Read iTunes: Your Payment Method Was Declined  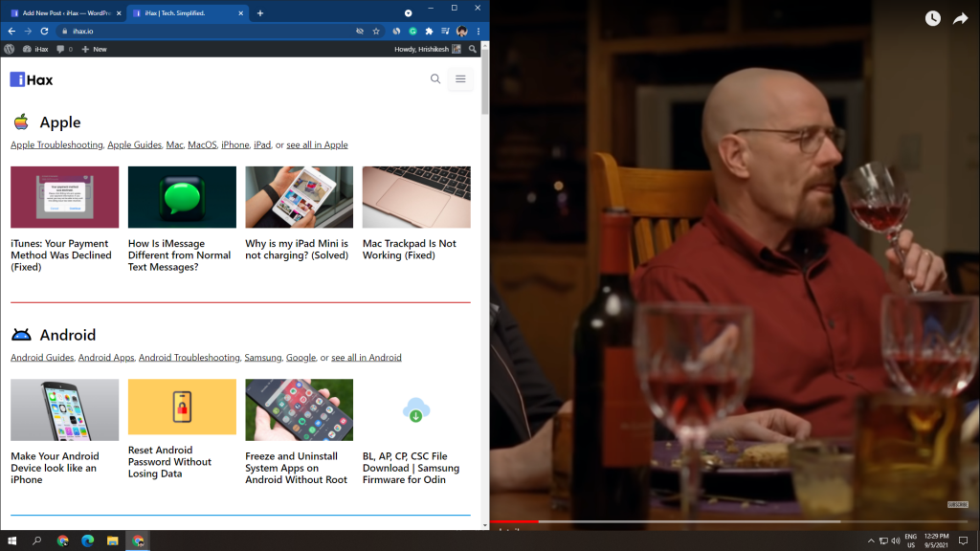coord(61,254)
